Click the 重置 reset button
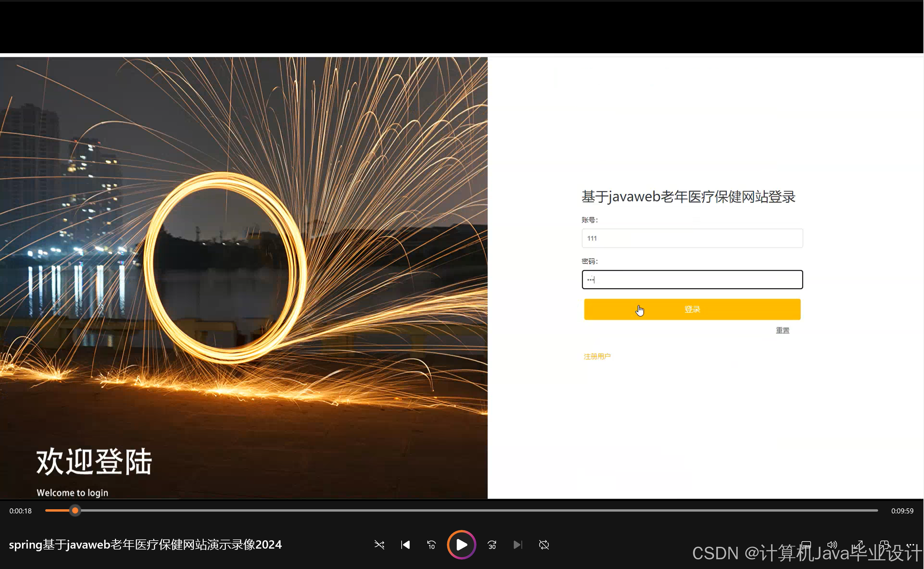This screenshot has width=924, height=569. pyautogui.click(x=783, y=330)
